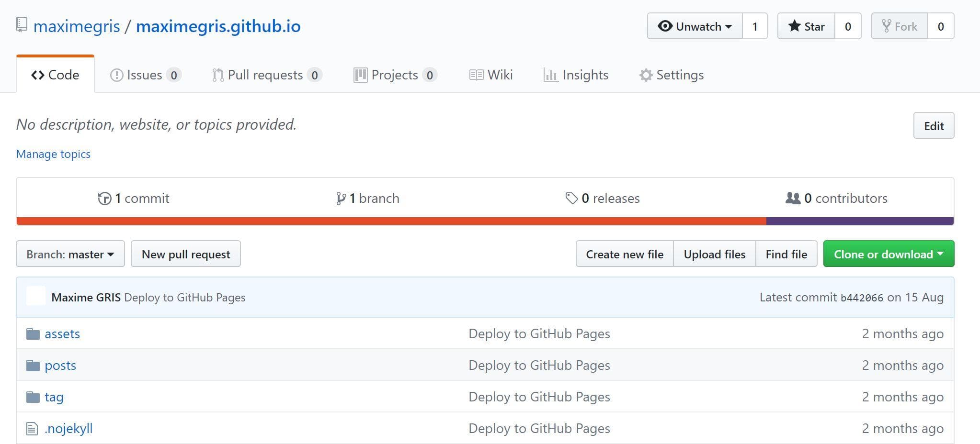
Task: Click the 'on 15 Aug' commit date
Action: pos(915,297)
